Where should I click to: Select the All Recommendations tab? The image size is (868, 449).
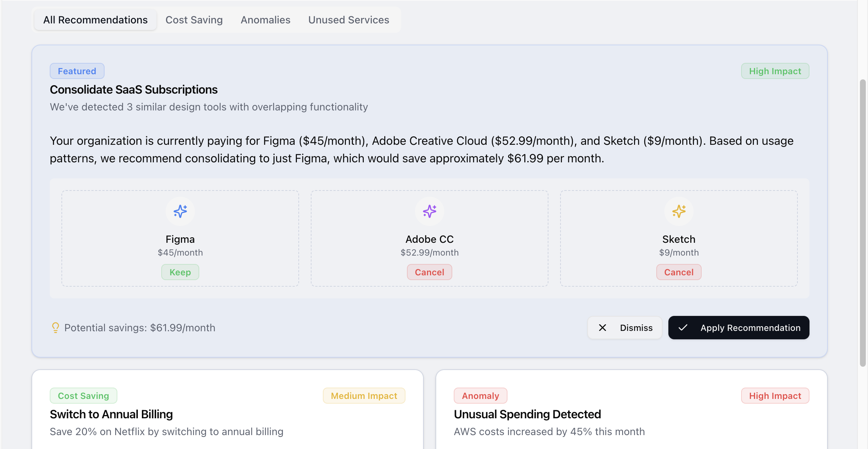(x=95, y=20)
